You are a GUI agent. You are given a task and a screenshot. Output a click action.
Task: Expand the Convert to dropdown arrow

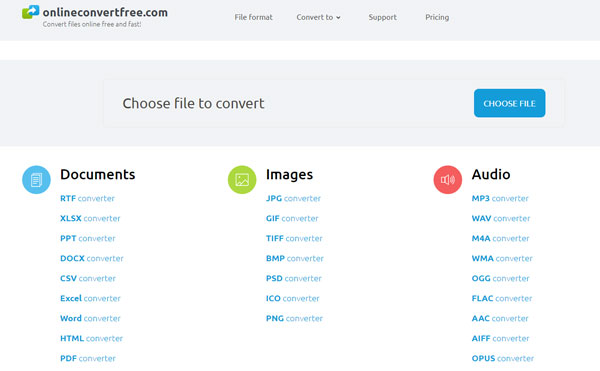click(338, 18)
